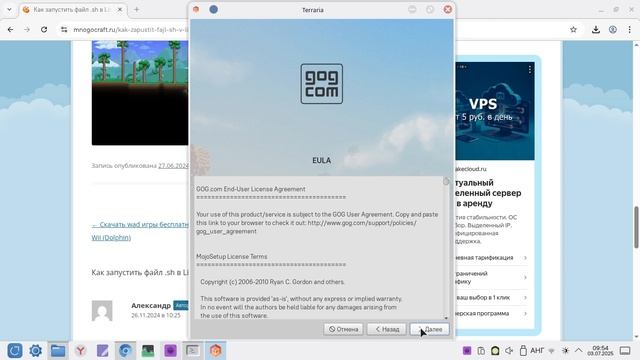Screen dimensions: 640x360
Task: Click the page vertical scrollbar thumb
Action: click(636, 227)
